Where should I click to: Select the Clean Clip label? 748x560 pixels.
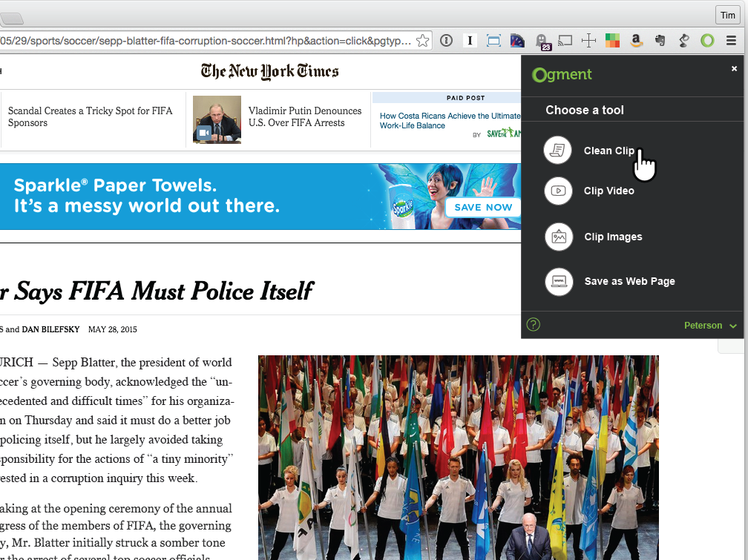pos(609,151)
